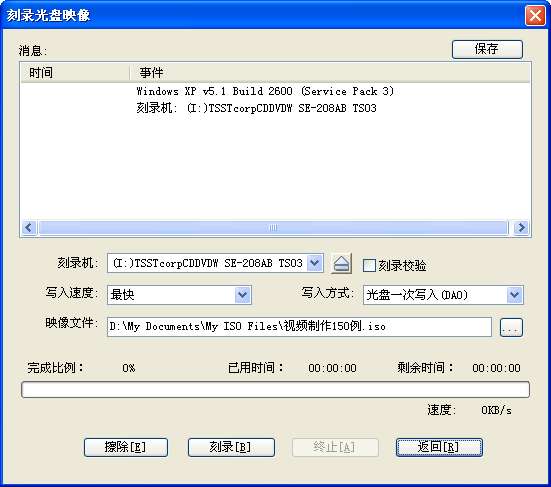Click the 擦除[E] button
The width and height of the screenshot is (551, 487).
126,447
